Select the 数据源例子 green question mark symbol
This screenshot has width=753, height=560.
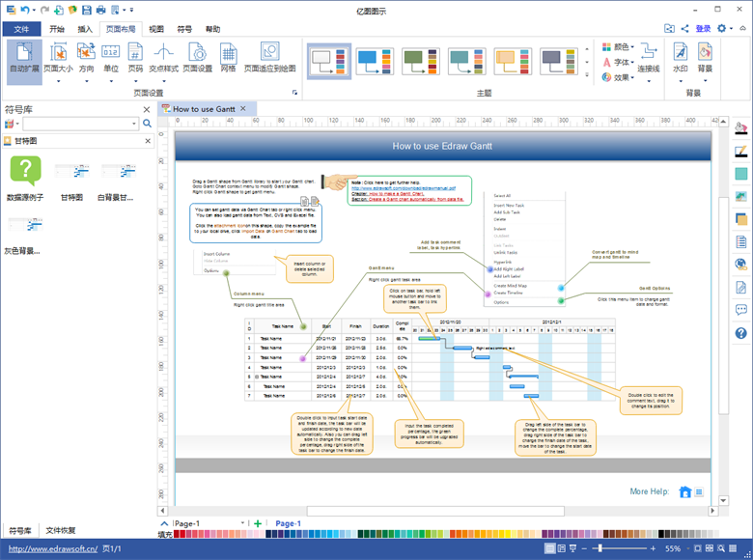[25, 178]
